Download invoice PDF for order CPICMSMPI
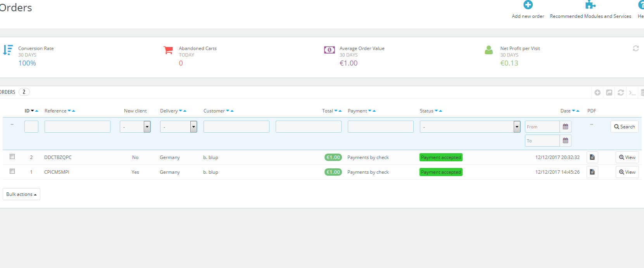The width and height of the screenshot is (644, 268). click(x=592, y=172)
